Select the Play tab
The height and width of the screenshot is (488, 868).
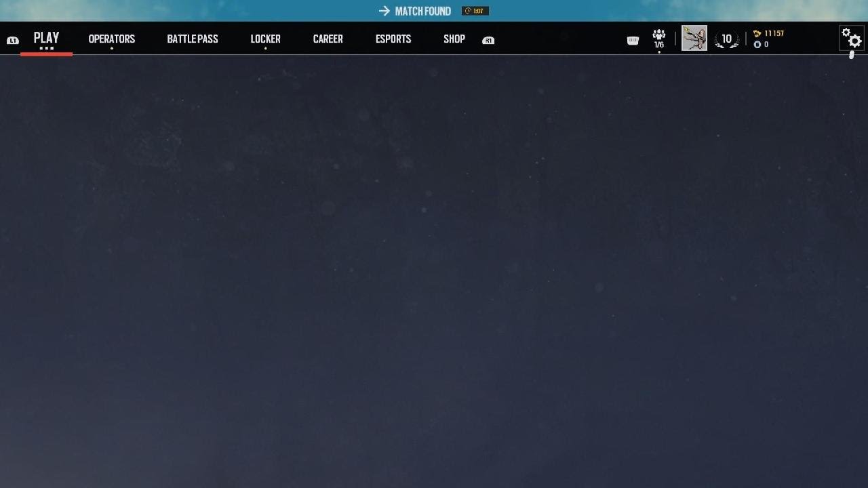point(46,38)
